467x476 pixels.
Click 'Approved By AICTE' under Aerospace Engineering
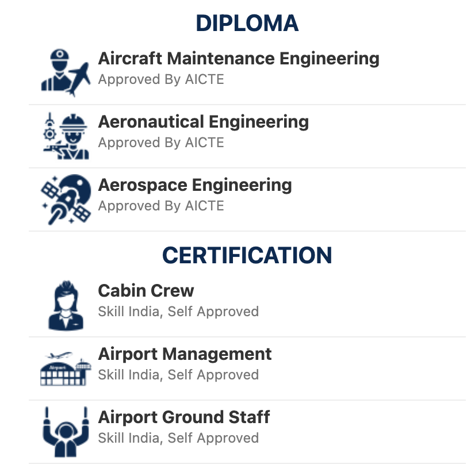[161, 206]
